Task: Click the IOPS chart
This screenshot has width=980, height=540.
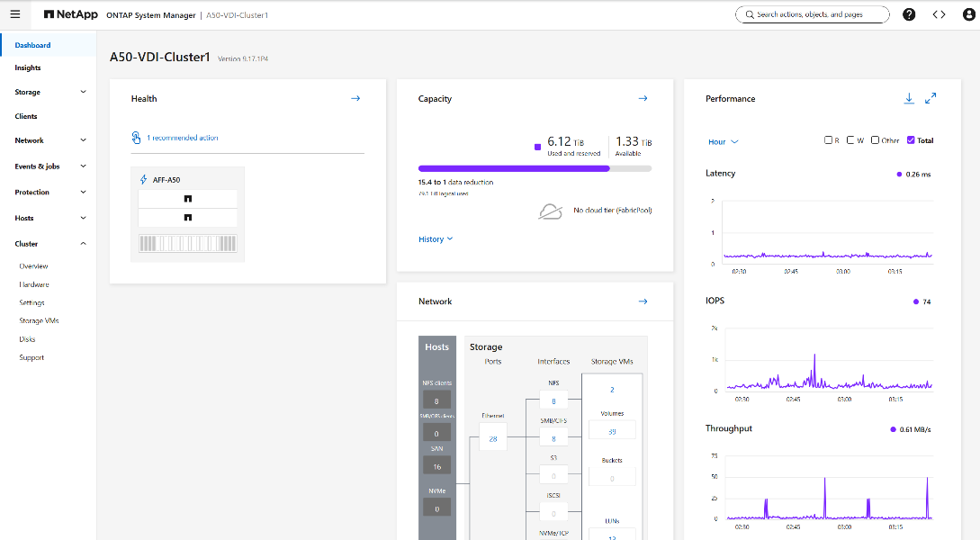Action: [x=830, y=360]
